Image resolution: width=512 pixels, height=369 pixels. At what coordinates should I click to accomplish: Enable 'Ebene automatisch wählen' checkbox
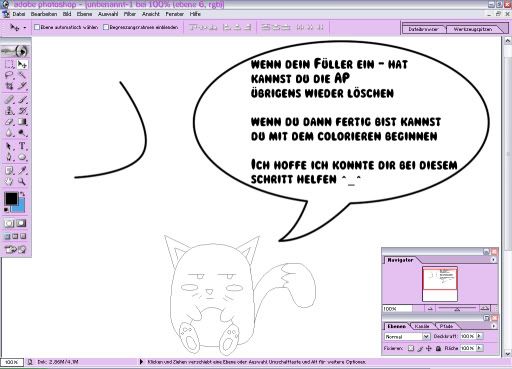click(x=37, y=27)
